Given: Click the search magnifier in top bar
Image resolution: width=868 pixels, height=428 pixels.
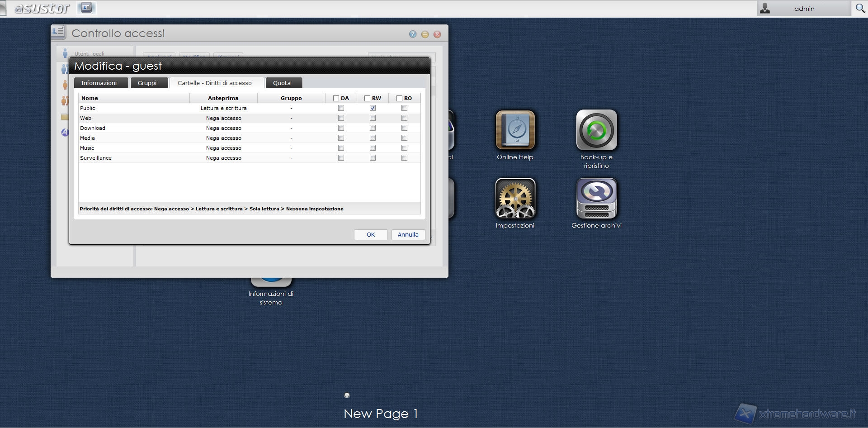Looking at the screenshot, I should click(860, 9).
